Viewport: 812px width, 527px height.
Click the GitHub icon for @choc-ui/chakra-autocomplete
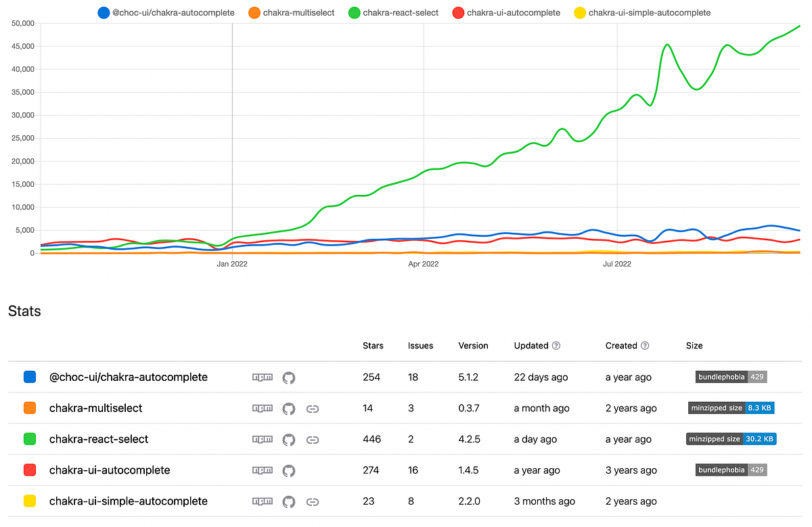point(289,377)
